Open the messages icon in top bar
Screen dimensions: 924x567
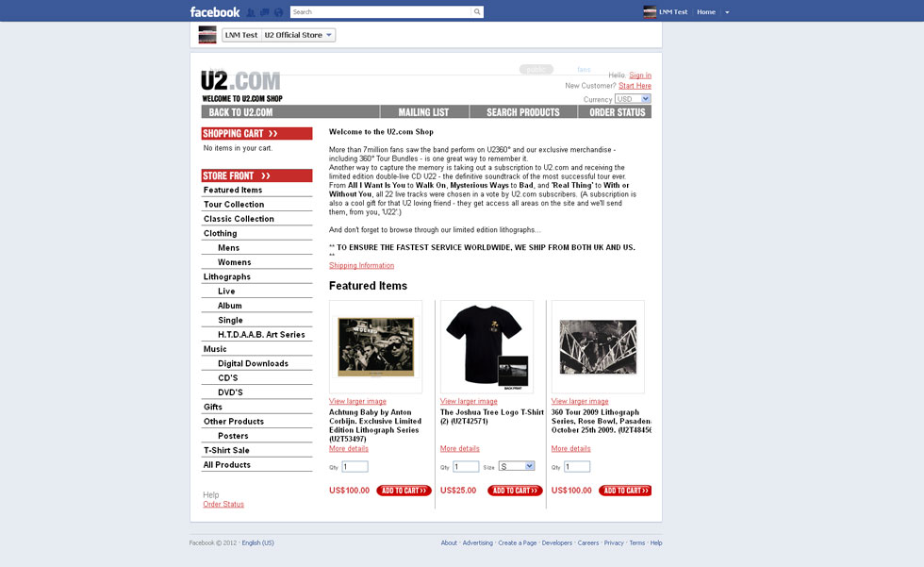(x=265, y=11)
